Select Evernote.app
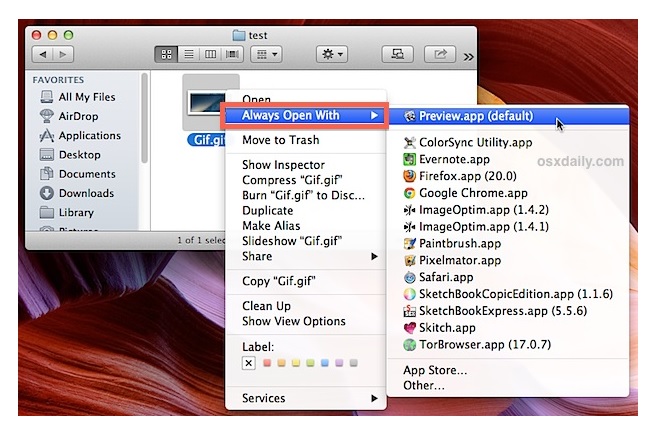The image size is (658, 432). [508, 160]
